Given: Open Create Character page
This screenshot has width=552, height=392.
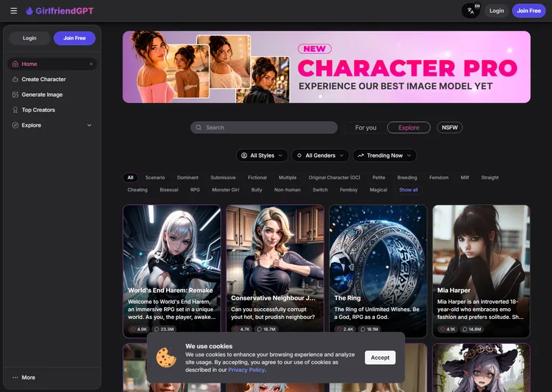Looking at the screenshot, I should click(52, 80).
